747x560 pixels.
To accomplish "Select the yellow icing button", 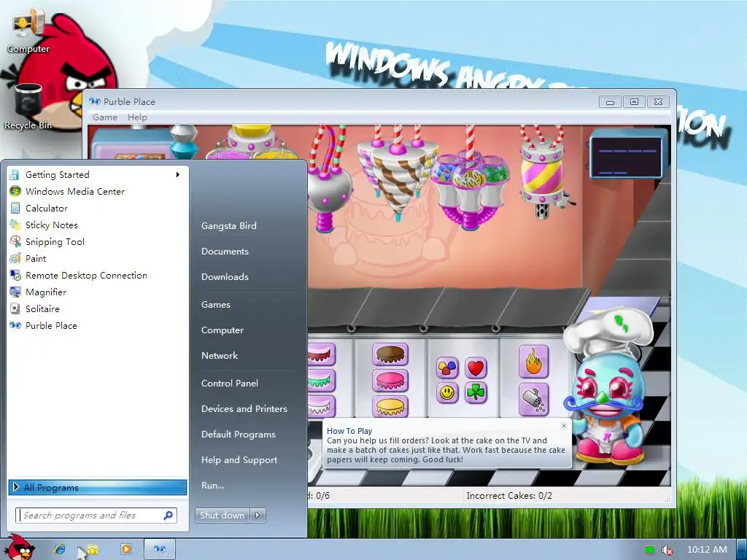I will point(390,406).
